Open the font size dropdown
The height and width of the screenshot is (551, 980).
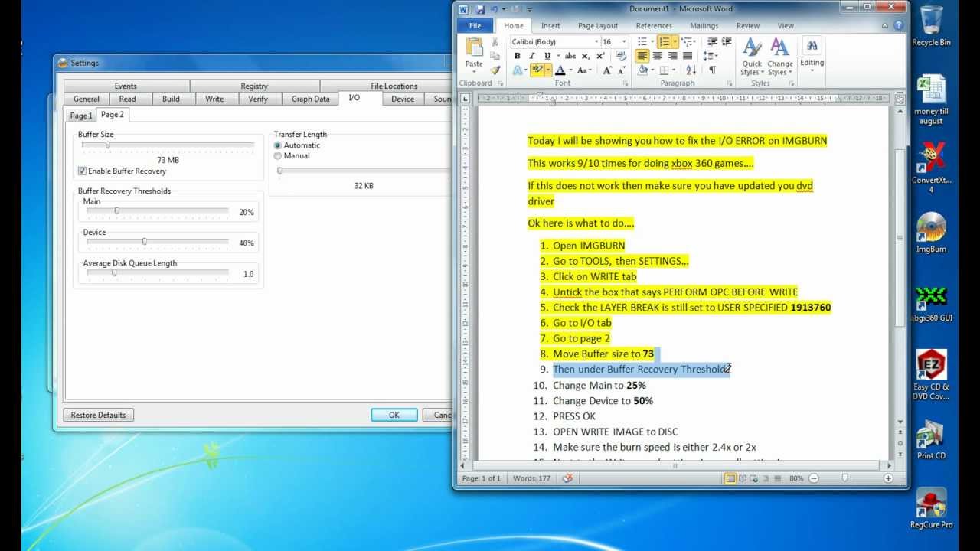coord(625,41)
